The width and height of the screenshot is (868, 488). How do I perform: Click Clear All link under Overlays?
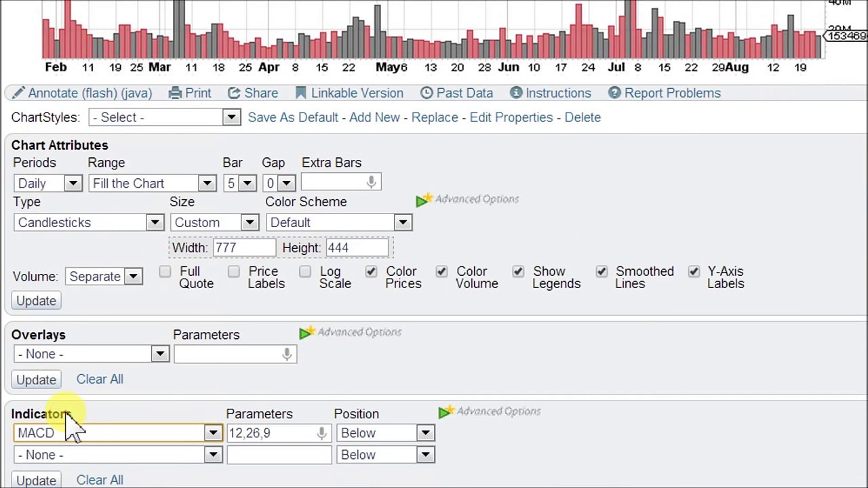point(100,379)
